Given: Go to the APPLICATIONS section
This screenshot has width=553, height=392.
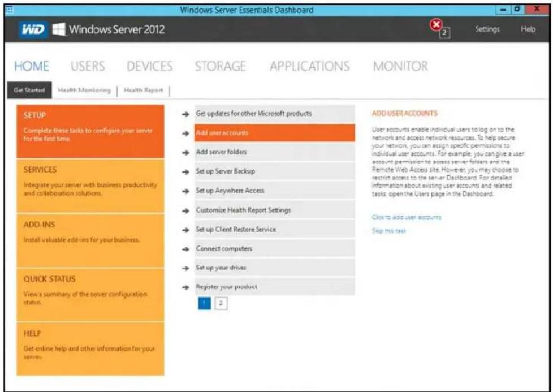Looking at the screenshot, I should (310, 66).
